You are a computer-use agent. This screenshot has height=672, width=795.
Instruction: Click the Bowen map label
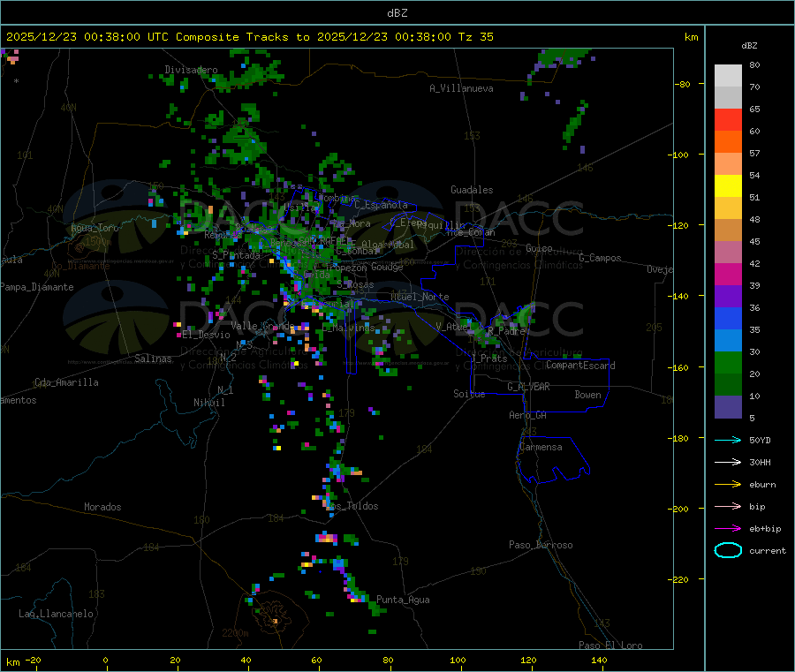coord(587,395)
